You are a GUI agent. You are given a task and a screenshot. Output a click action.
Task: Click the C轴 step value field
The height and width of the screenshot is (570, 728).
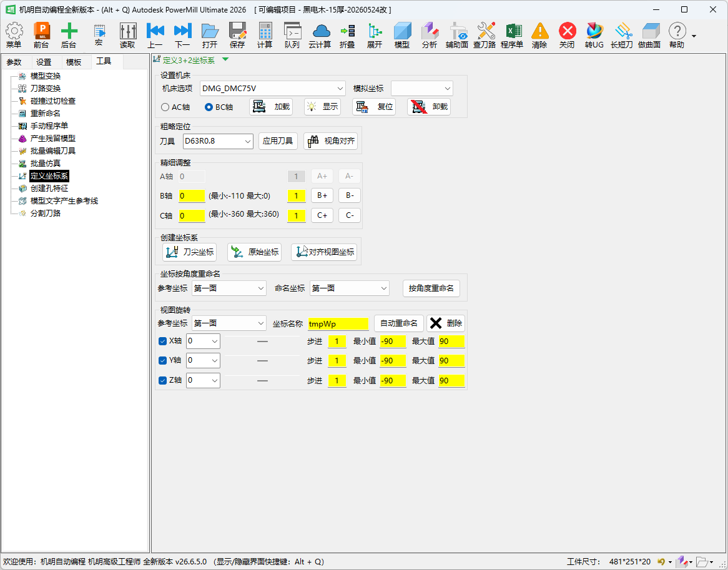tap(296, 216)
